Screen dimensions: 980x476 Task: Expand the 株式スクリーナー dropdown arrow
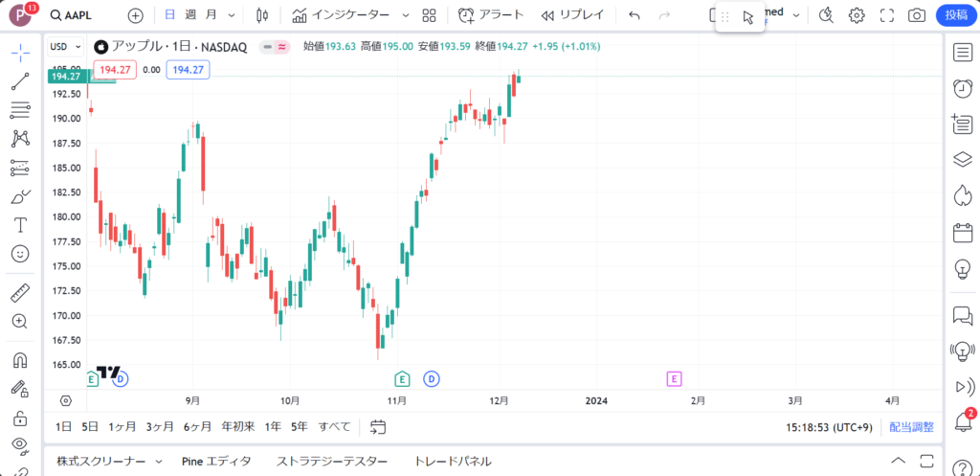(x=159, y=461)
